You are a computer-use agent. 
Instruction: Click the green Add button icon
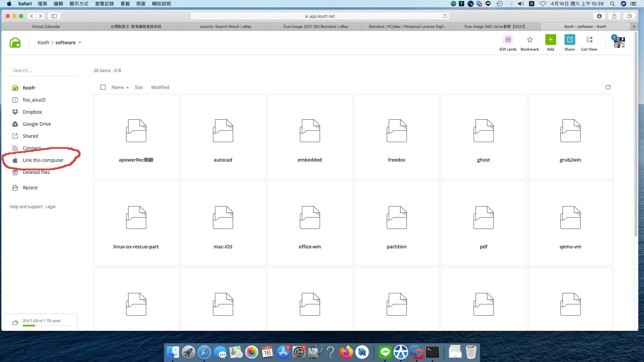click(550, 40)
